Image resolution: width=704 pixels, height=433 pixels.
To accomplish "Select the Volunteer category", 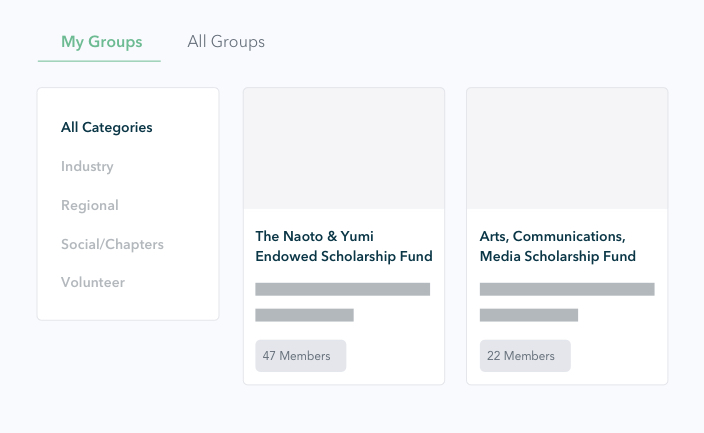I will tap(93, 283).
